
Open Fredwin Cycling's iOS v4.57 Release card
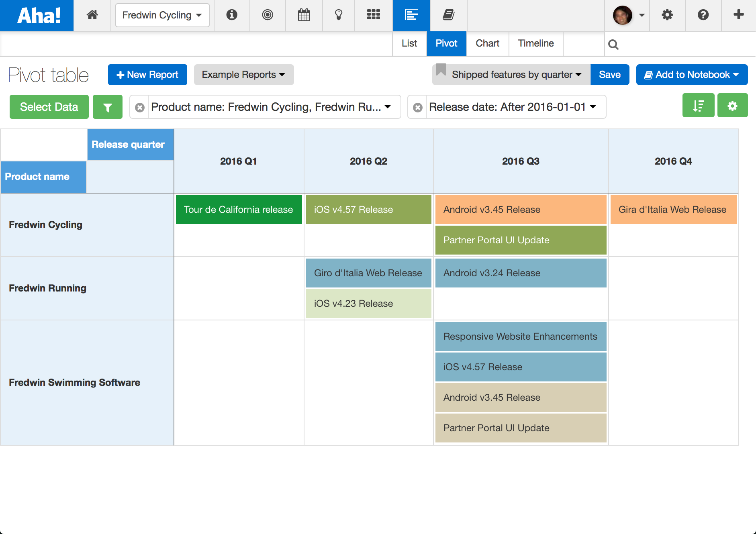pos(369,210)
